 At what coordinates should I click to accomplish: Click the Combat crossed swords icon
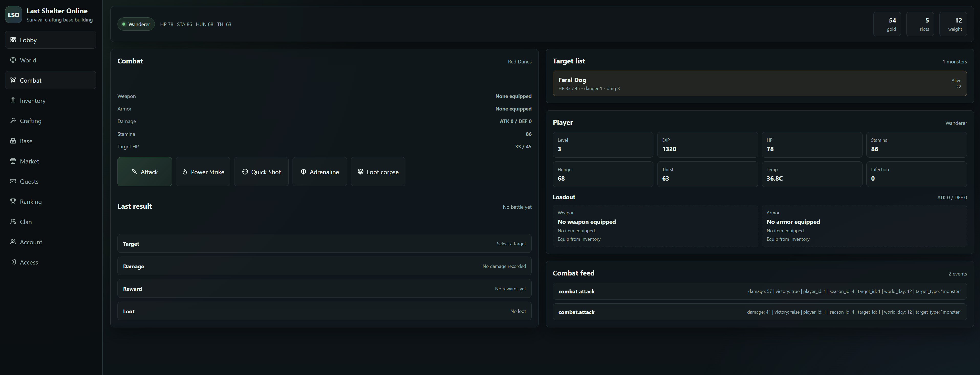[x=13, y=80]
